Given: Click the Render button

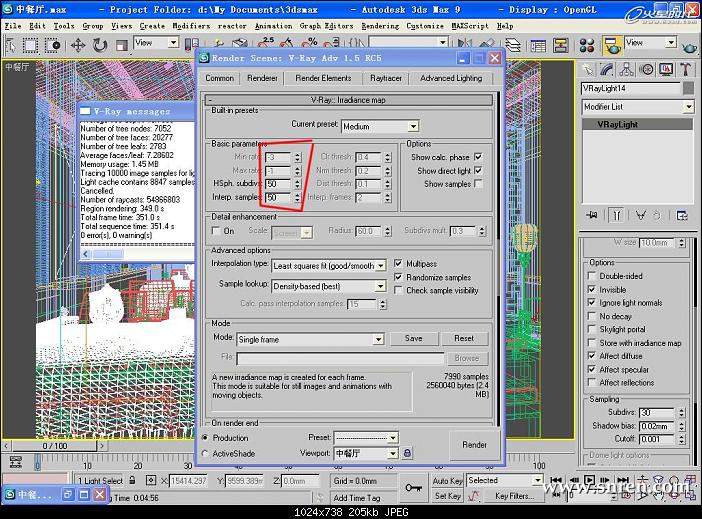Looking at the screenshot, I should point(475,445).
